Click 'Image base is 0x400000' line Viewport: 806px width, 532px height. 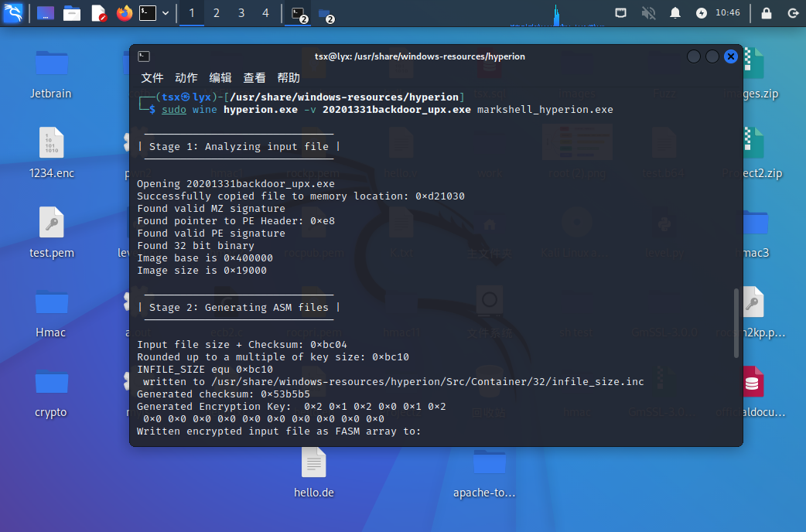tap(205, 258)
